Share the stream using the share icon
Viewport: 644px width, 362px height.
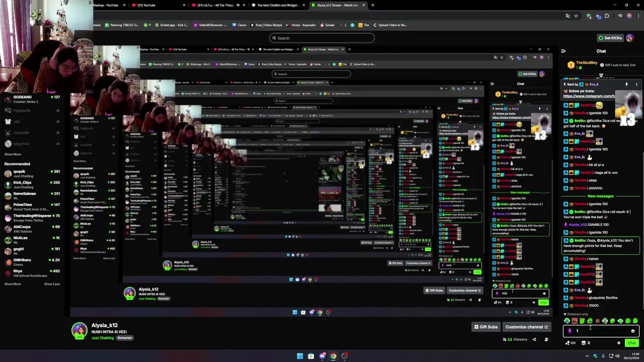(534, 339)
